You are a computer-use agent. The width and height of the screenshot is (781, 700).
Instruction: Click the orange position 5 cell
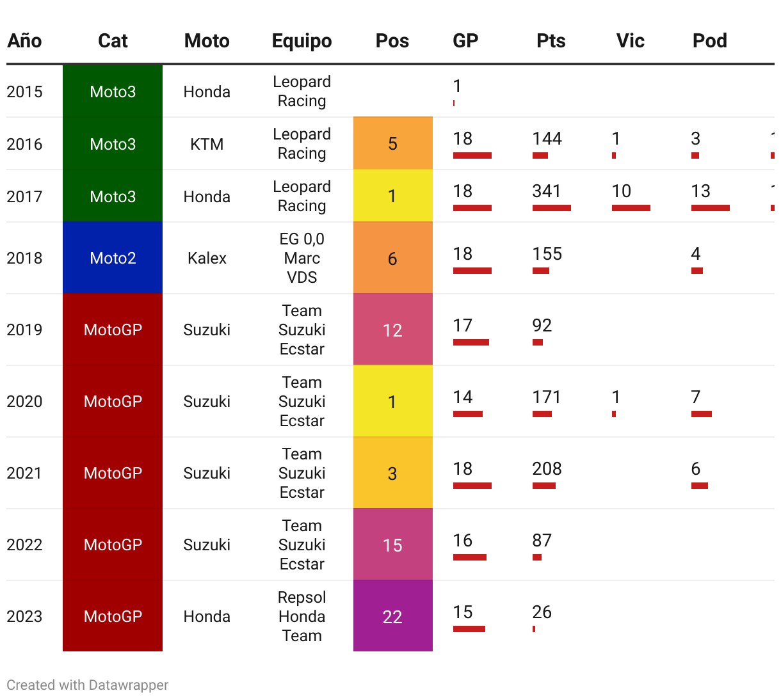tap(393, 143)
